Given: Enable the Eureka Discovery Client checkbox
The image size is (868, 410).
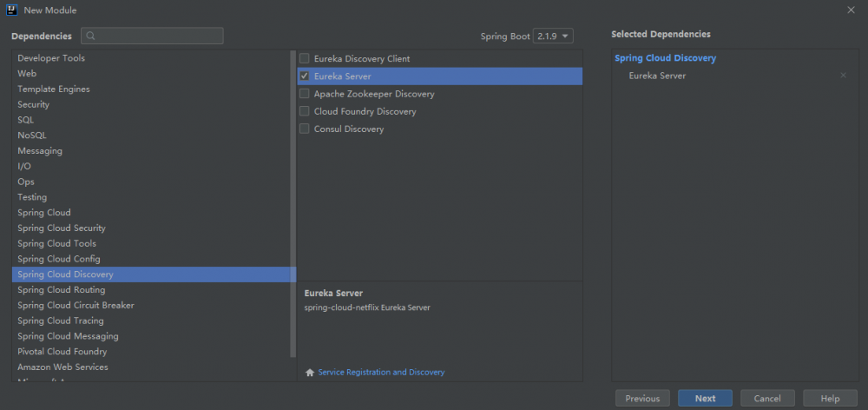Looking at the screenshot, I should click(x=305, y=59).
